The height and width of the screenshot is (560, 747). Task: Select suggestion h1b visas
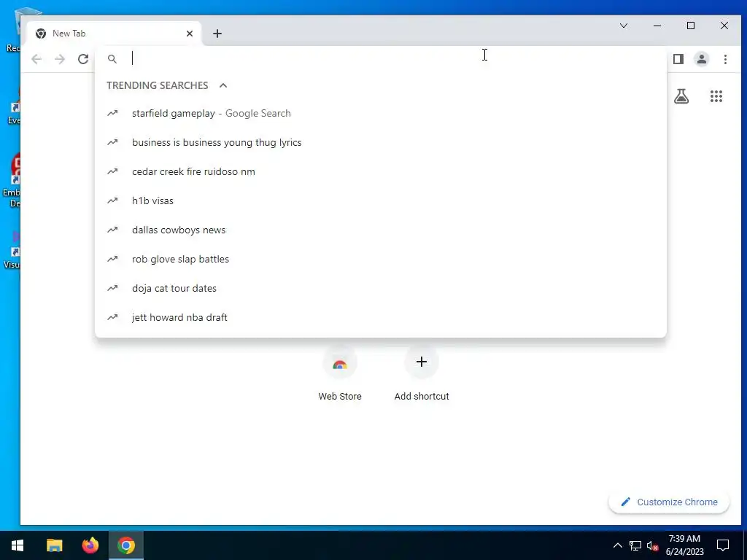[381, 201]
